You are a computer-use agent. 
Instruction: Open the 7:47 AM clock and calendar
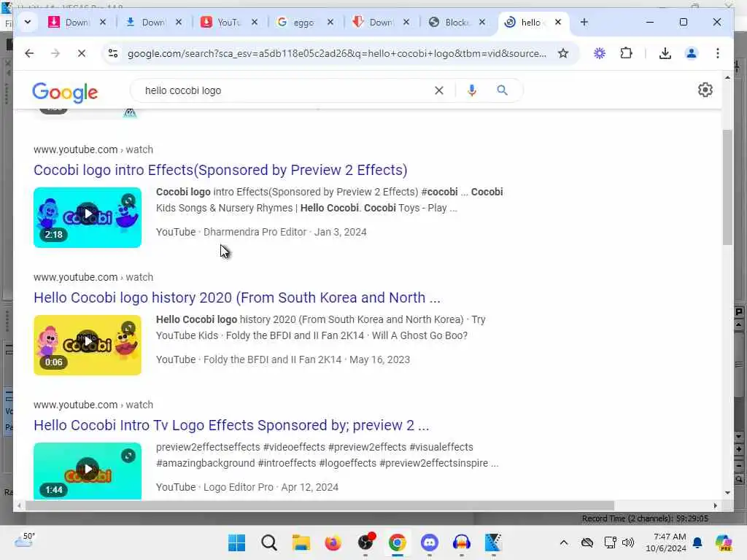(x=665, y=542)
